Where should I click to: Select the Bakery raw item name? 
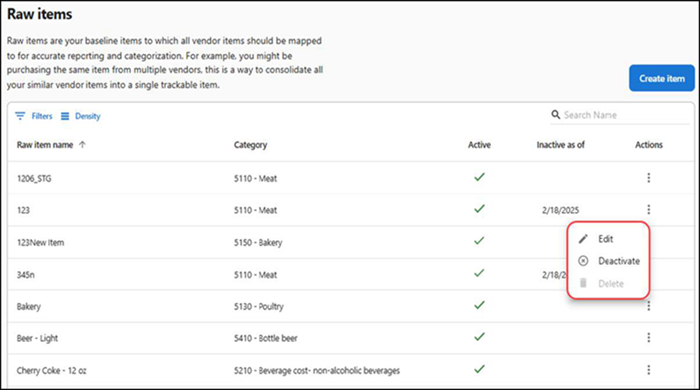pos(29,307)
